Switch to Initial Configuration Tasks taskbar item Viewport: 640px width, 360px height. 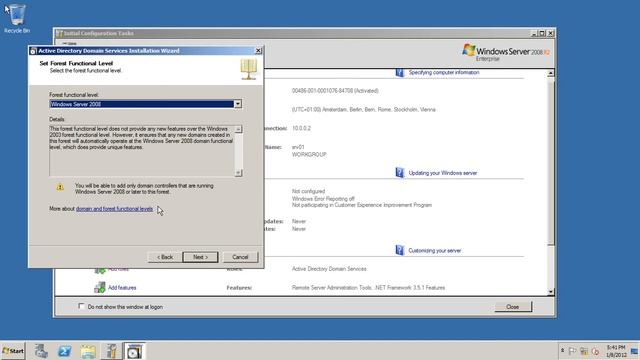(x=111, y=351)
